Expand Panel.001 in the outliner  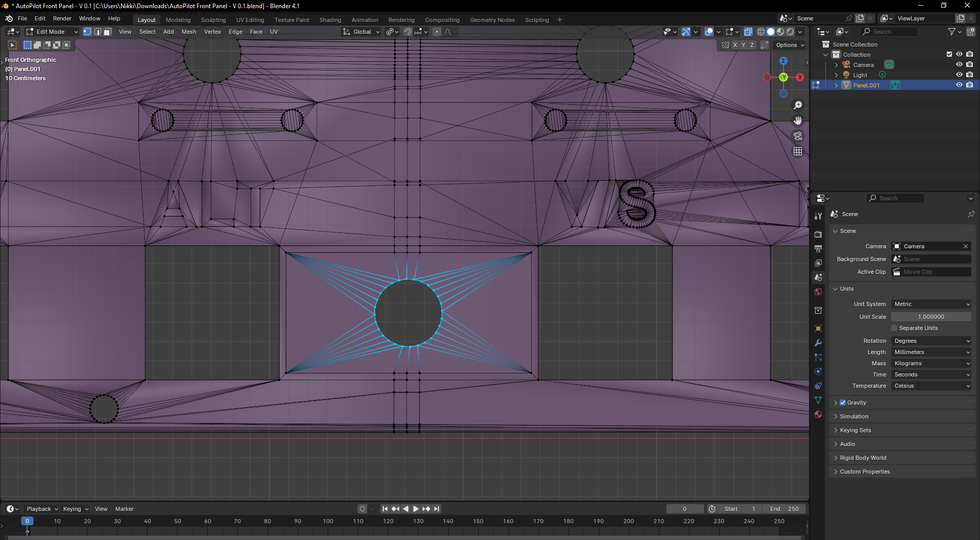coord(836,85)
